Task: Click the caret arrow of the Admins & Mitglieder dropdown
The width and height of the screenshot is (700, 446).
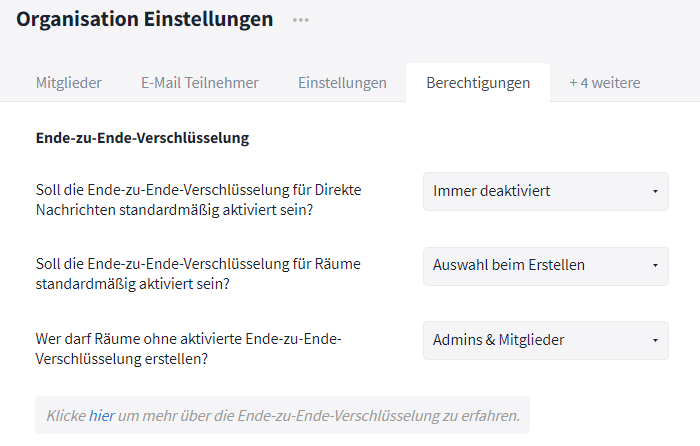Action: (x=654, y=340)
